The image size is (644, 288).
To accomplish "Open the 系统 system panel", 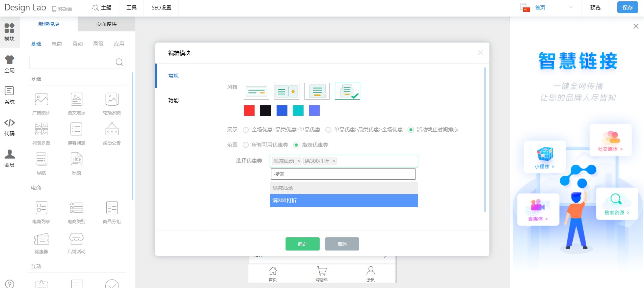I will 9,95.
